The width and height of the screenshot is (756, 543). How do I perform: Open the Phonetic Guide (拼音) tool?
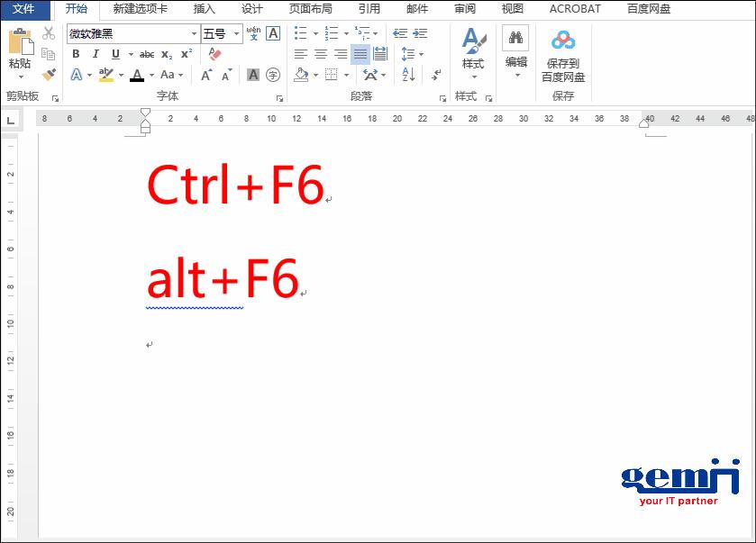point(252,33)
